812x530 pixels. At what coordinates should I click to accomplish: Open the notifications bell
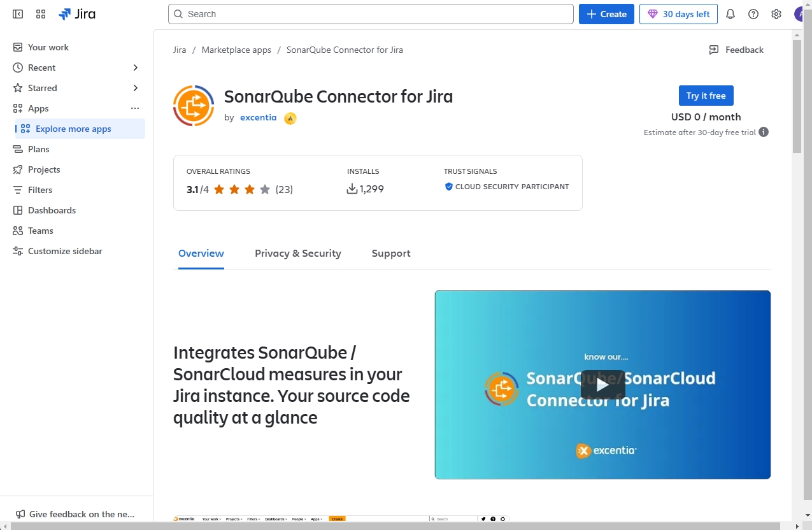(730, 14)
